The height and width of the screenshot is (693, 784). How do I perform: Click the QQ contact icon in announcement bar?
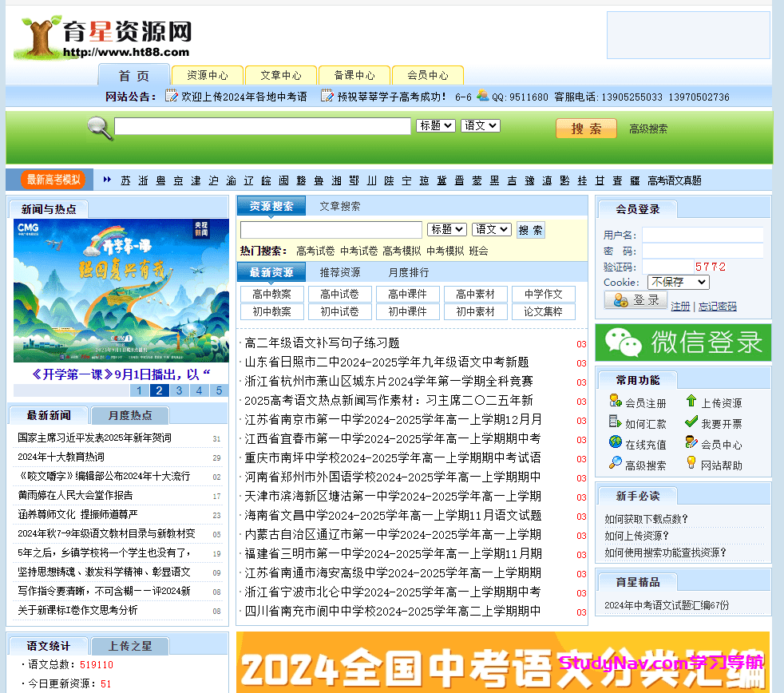482,96
